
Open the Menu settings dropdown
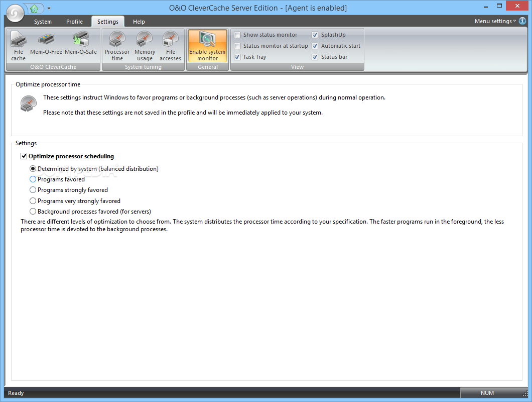pyautogui.click(x=495, y=21)
